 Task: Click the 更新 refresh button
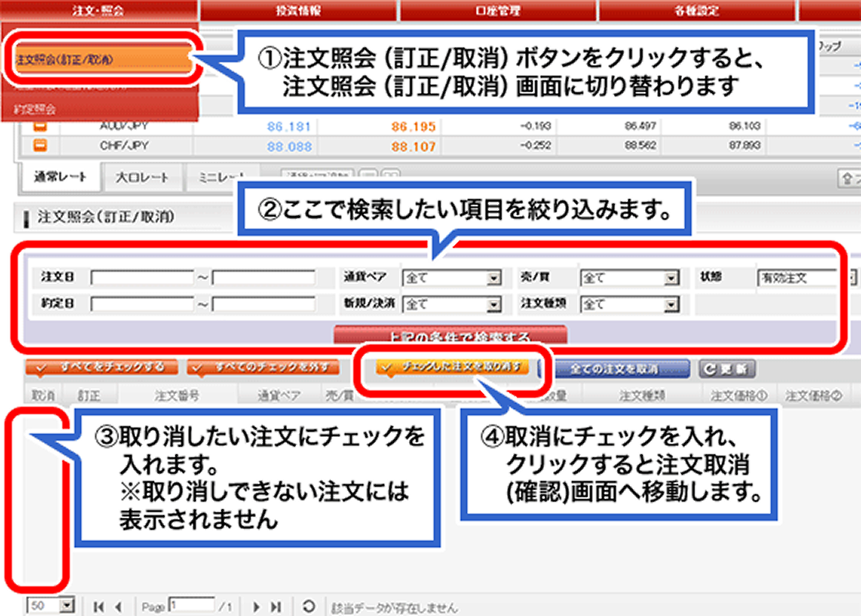[x=726, y=368]
